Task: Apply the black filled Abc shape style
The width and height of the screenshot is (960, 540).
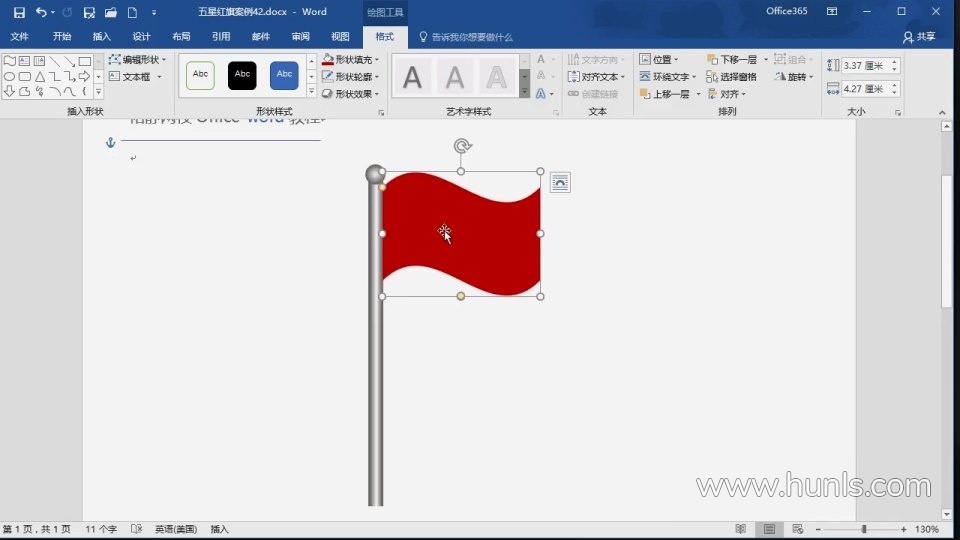Action: 242,76
